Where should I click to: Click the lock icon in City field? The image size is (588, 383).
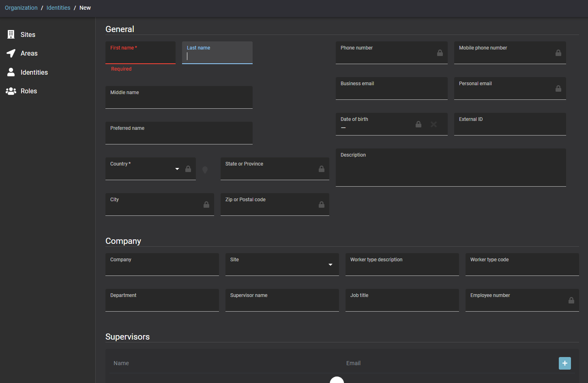(206, 204)
